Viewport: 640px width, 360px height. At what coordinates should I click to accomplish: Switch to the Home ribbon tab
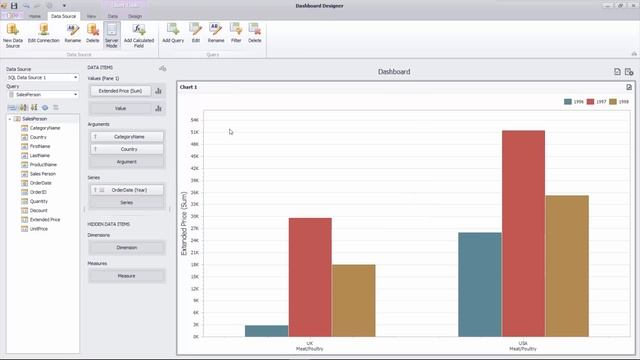35,16
